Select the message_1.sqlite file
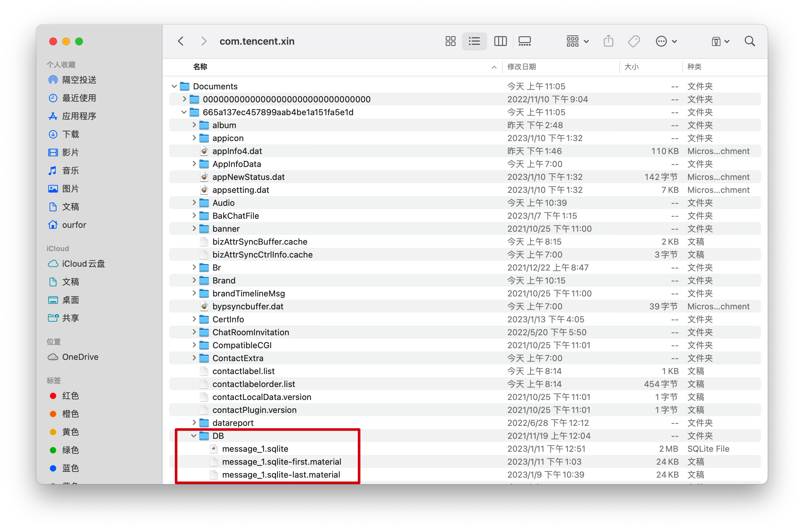 255,449
